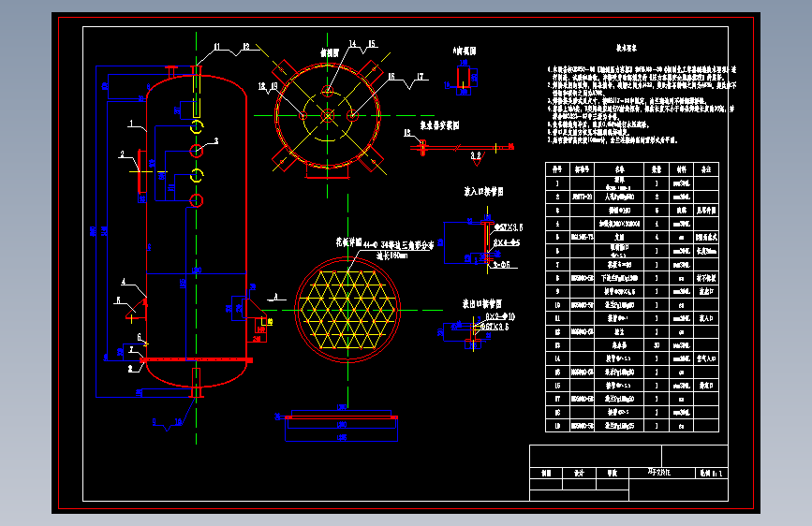Click the 审核 cell in the title block
This screenshot has height=526, width=812.
click(x=613, y=474)
